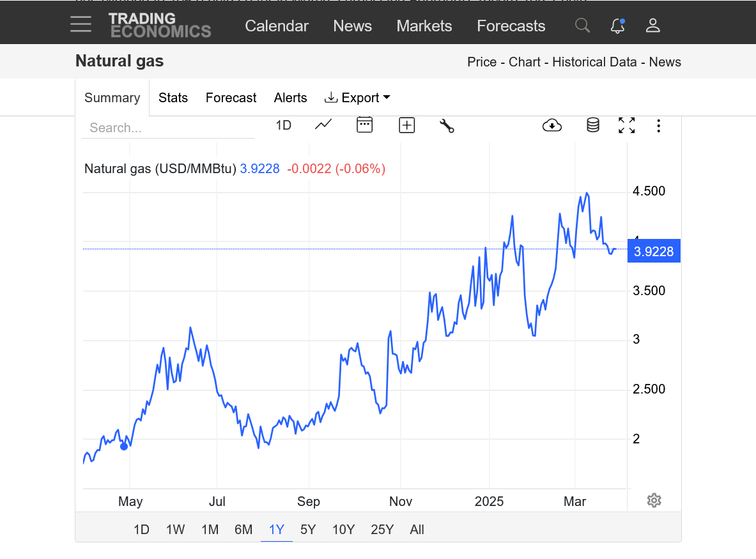Open the 1D interval dropdown
756x559 pixels.
[283, 125]
